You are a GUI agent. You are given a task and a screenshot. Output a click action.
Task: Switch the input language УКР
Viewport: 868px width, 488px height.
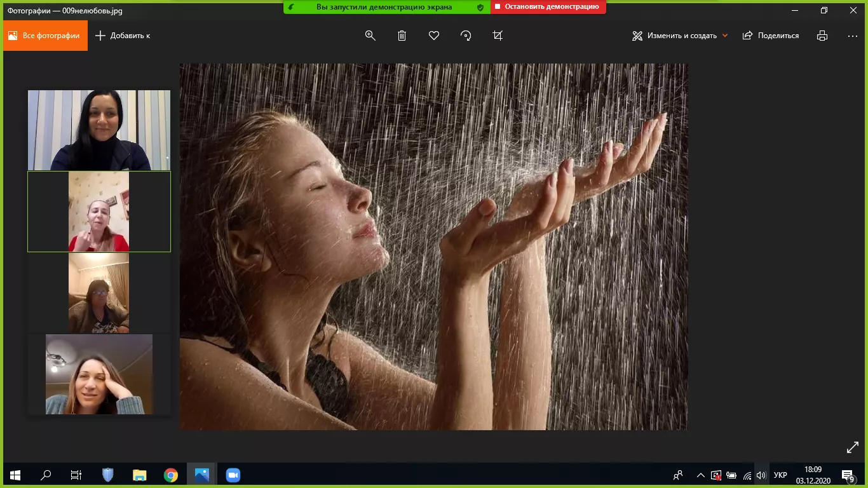click(x=780, y=475)
